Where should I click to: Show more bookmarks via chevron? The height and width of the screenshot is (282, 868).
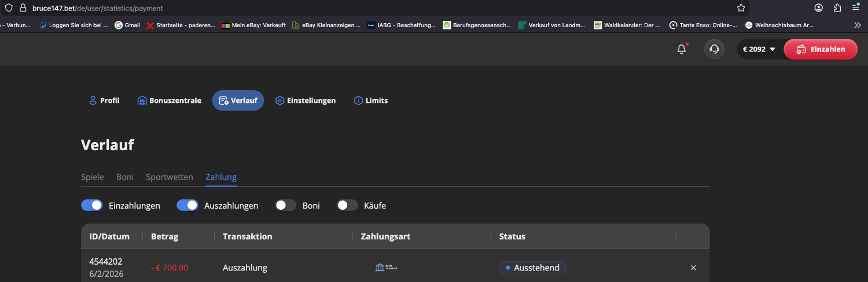(x=857, y=25)
